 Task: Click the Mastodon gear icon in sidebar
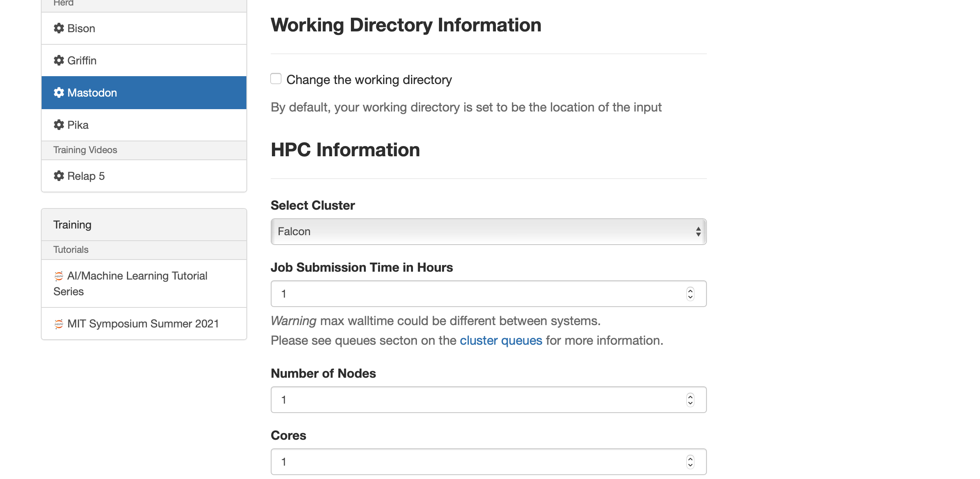pyautogui.click(x=59, y=93)
